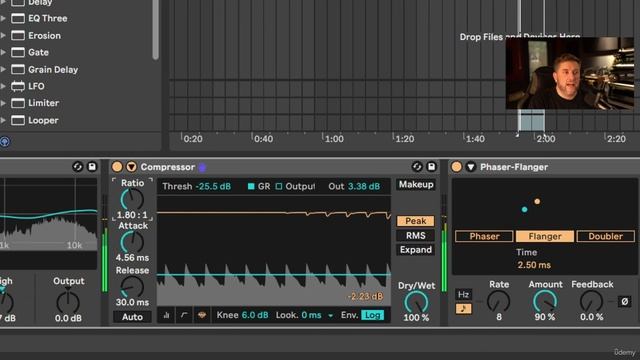
Task: Click the Compressor Release knob
Action: [x=132, y=287]
